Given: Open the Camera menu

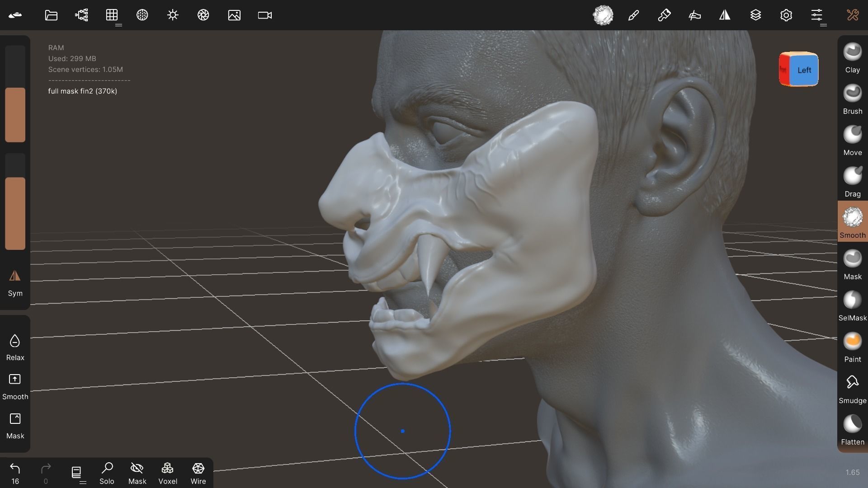Looking at the screenshot, I should [265, 15].
